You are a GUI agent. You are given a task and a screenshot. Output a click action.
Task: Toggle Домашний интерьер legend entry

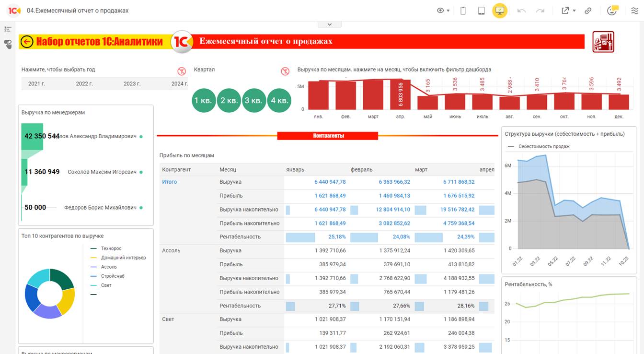click(x=118, y=258)
